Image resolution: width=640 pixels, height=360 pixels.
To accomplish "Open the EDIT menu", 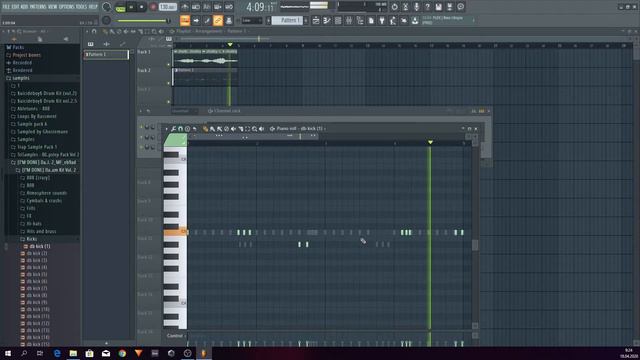I will pyautogui.click(x=16, y=7).
